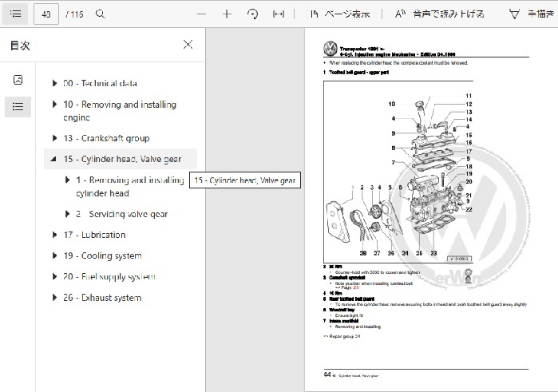Expand 20 - Fuel supply system arrow
The width and height of the screenshot is (558, 392).
coord(54,276)
